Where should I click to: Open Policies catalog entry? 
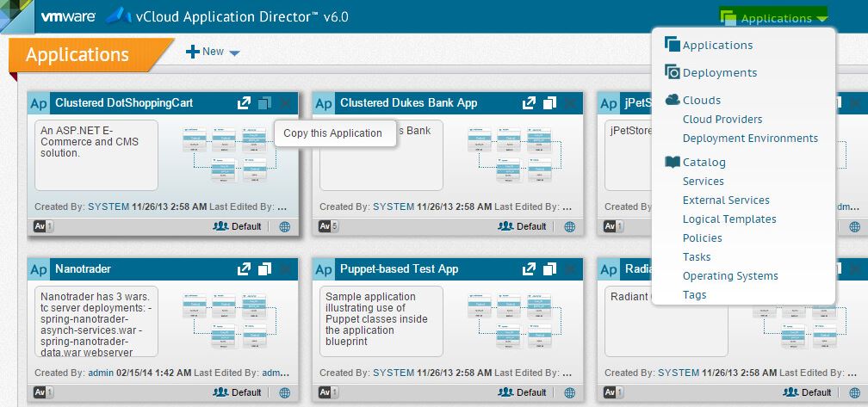[702, 237]
